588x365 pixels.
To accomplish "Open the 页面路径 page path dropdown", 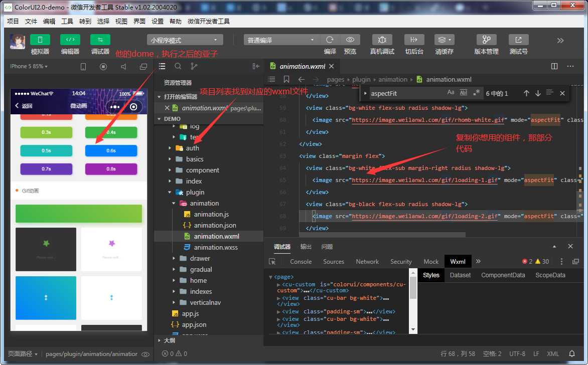I will [23, 354].
